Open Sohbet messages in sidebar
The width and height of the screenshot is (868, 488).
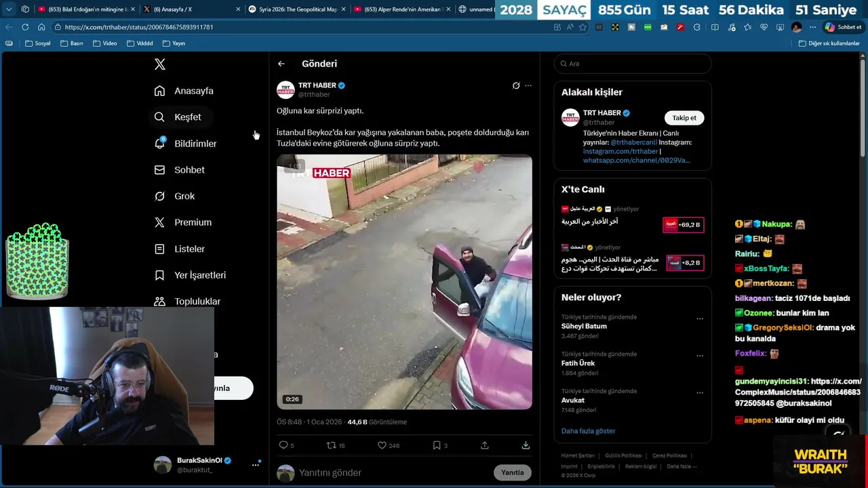tap(179, 170)
